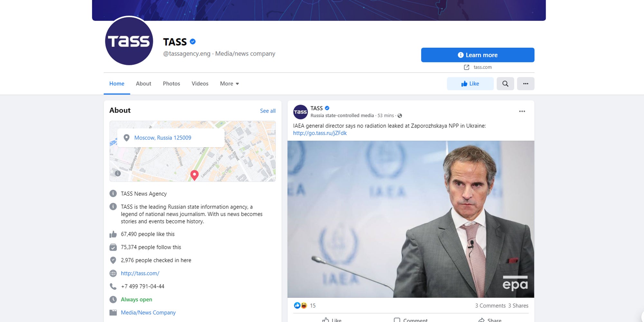Open the go.tass.ru link in the post
The image size is (644, 322).
pyautogui.click(x=319, y=133)
